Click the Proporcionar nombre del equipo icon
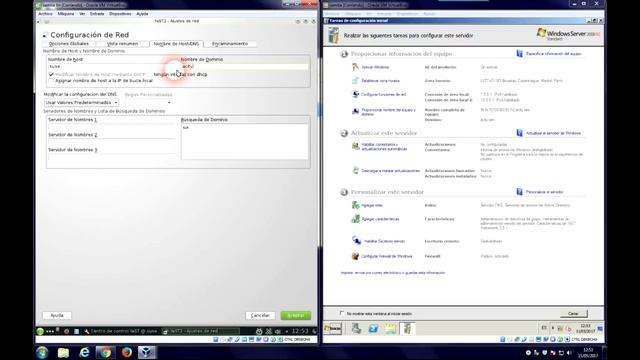This screenshot has height=360, width=640. click(x=355, y=111)
